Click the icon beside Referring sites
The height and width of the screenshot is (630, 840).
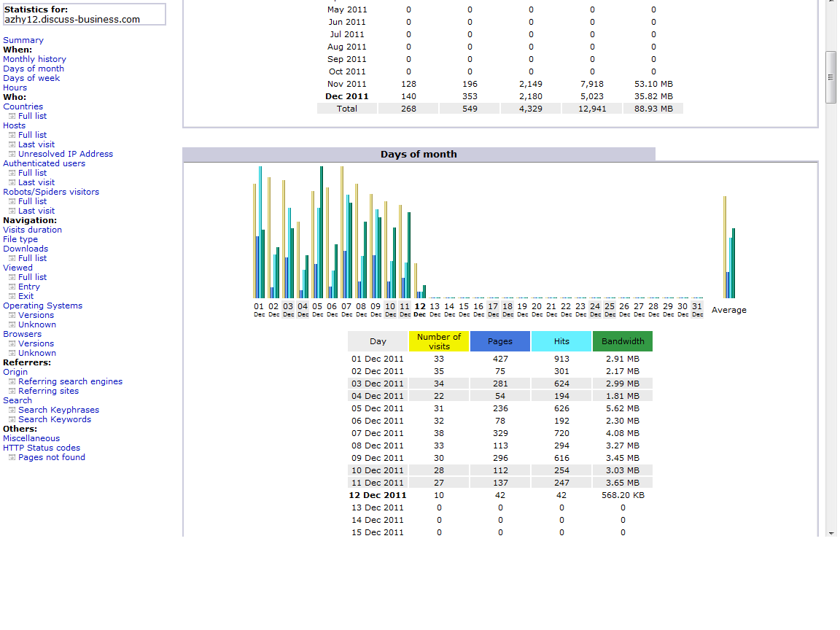click(x=12, y=392)
